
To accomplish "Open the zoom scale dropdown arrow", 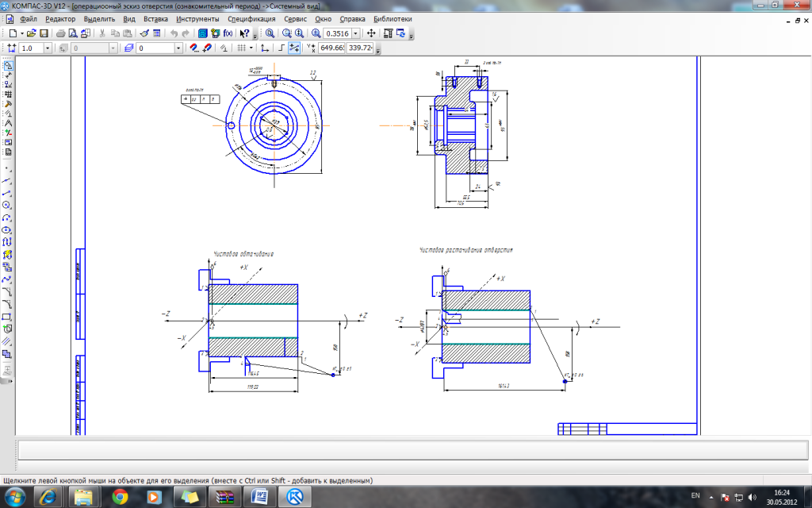I will coord(356,33).
